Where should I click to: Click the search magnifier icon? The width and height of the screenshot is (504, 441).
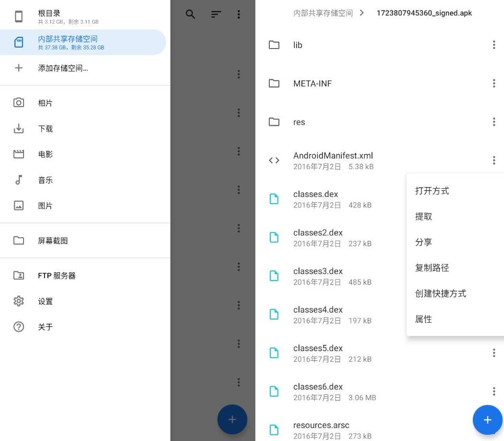coord(191,14)
